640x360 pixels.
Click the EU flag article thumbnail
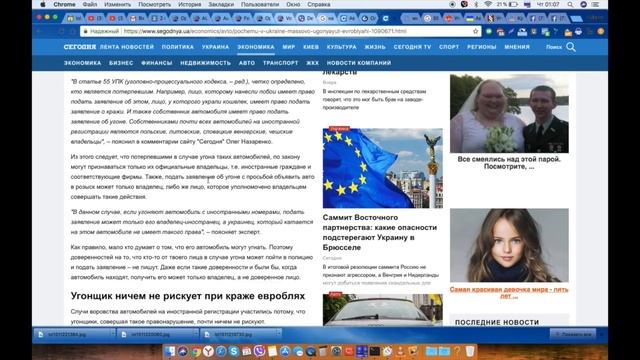[x=382, y=168]
